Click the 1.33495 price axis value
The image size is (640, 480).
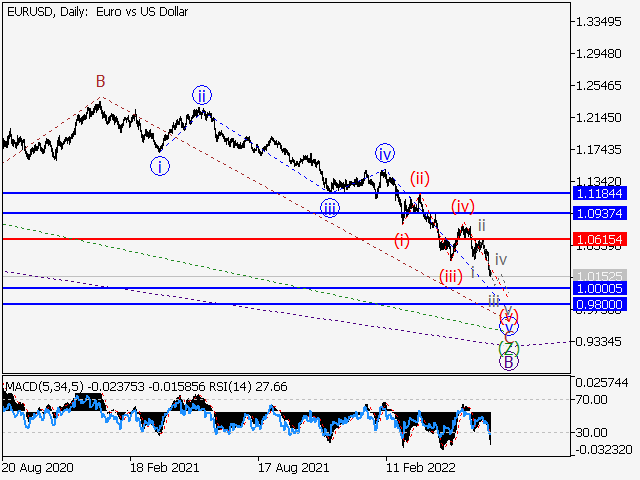[x=598, y=22]
